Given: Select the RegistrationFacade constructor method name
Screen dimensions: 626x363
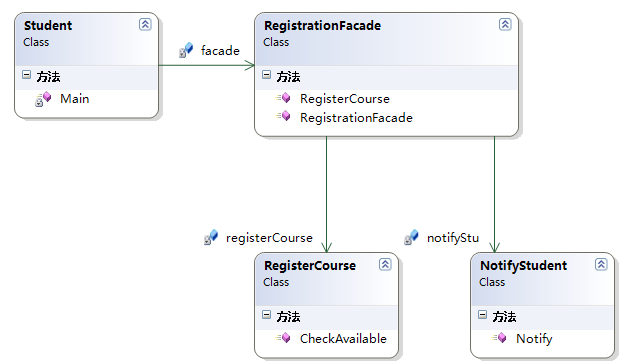Looking at the screenshot, I should (x=356, y=118).
